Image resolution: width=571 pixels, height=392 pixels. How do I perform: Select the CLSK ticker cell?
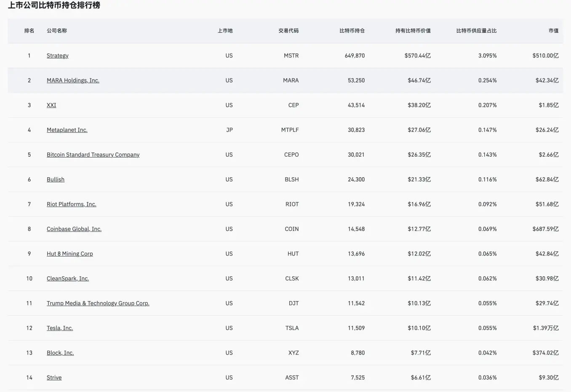tap(292, 278)
